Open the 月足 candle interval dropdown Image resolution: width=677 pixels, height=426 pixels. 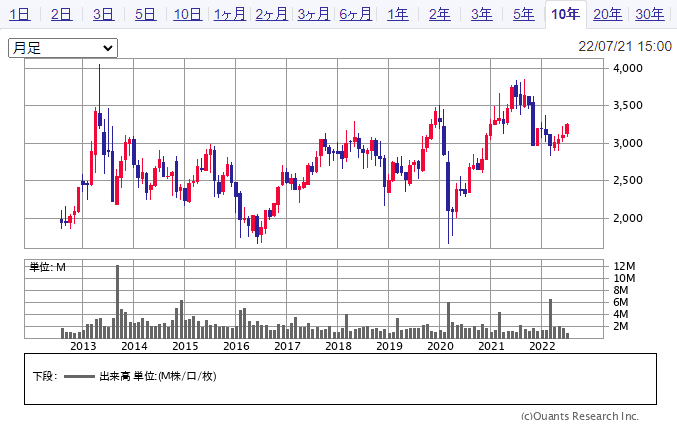point(63,48)
